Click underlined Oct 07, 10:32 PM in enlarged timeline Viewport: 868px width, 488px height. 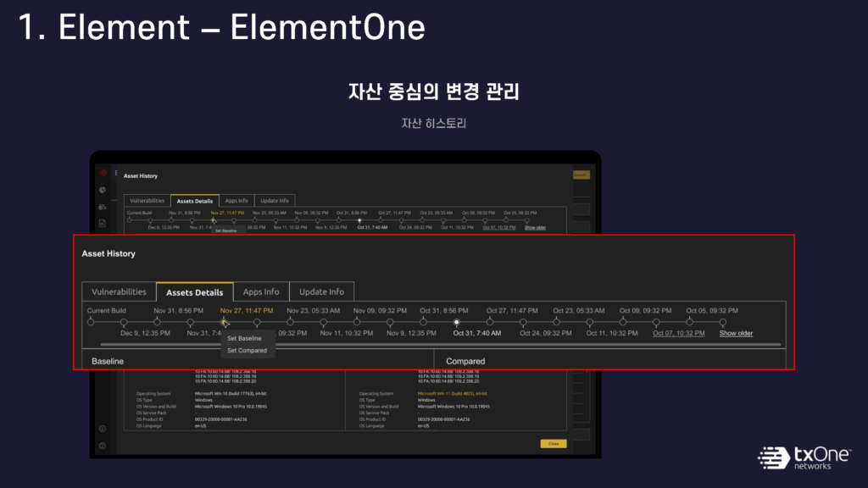tap(678, 333)
